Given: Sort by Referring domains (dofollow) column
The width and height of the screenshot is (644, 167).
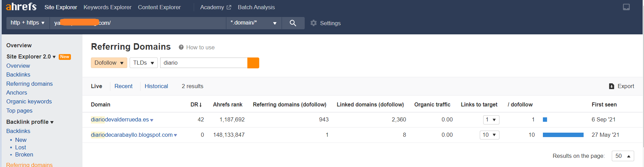Looking at the screenshot, I should [289, 104].
